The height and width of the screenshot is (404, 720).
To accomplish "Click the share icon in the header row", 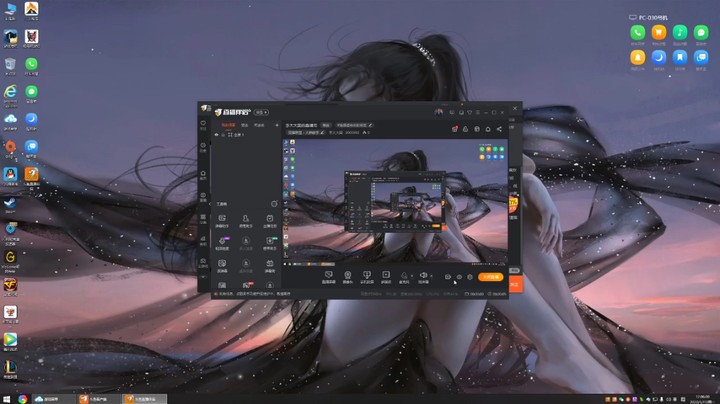I will pyautogui.click(x=499, y=129).
